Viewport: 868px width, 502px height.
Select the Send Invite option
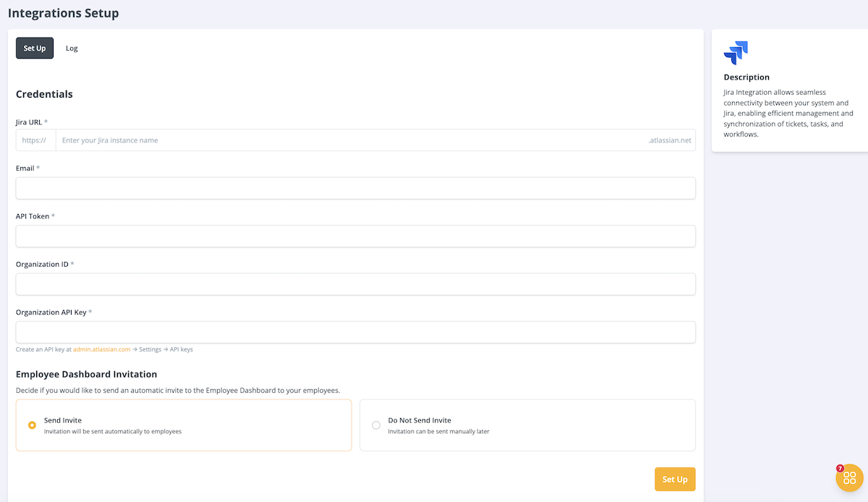(32, 425)
